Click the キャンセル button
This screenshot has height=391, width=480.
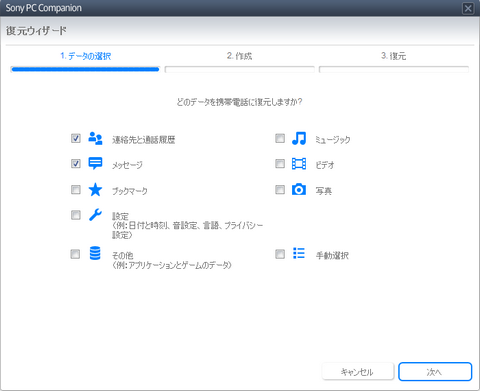click(x=358, y=372)
